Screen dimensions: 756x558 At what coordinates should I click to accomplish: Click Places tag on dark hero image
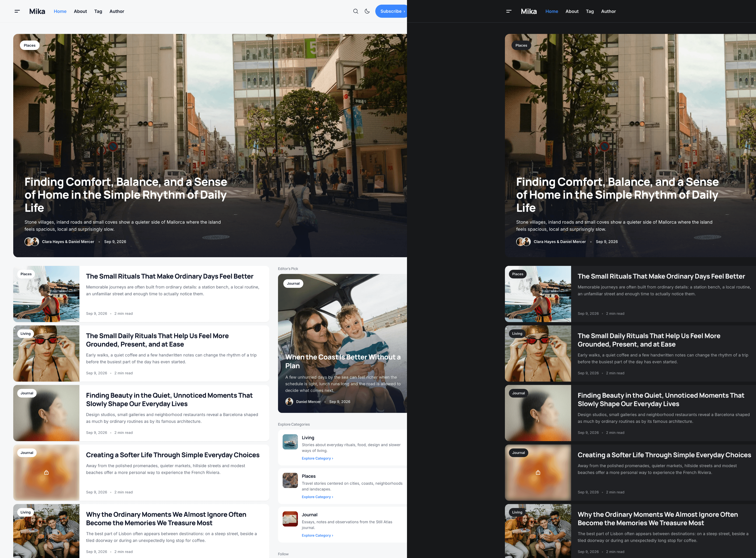coord(521,45)
